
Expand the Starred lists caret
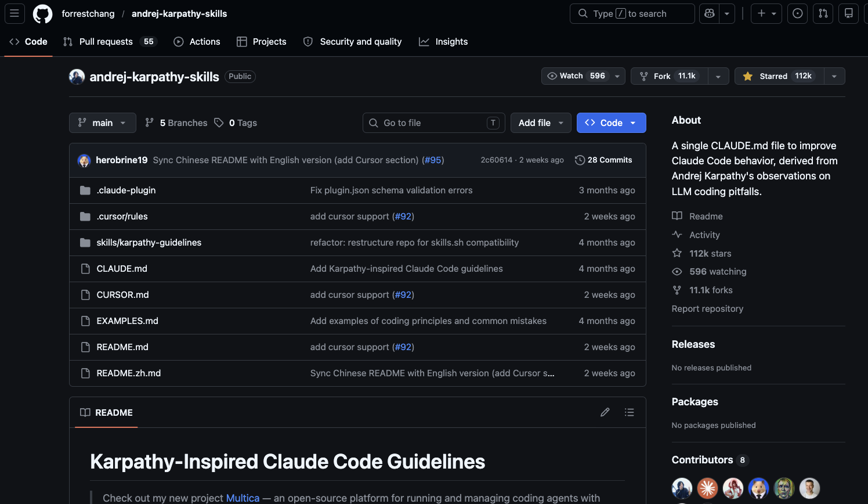[834, 76]
